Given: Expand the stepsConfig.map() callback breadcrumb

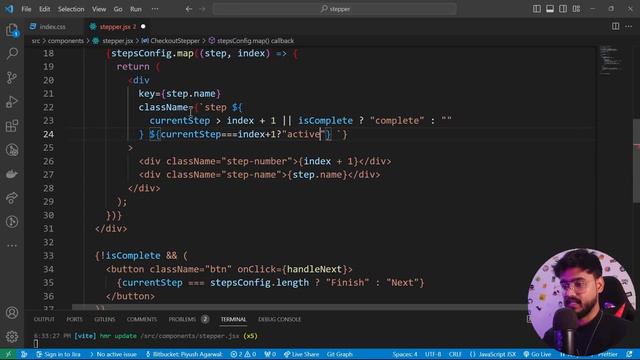Looking at the screenshot, I should 251,41.
